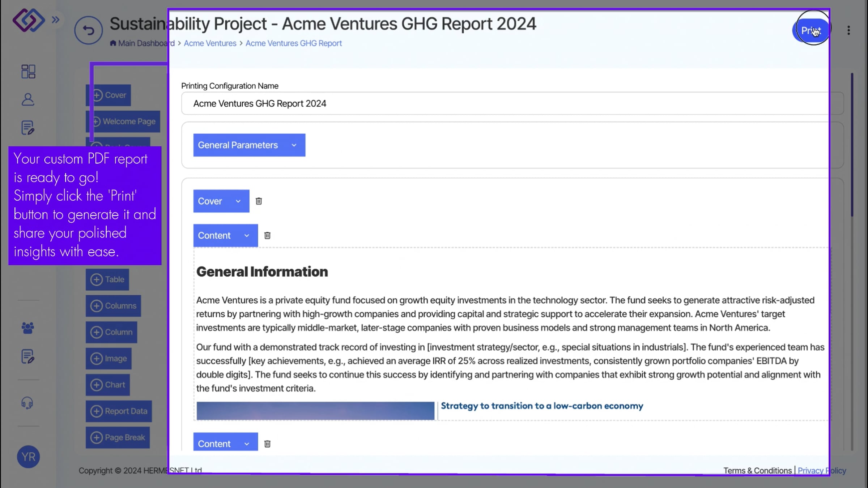Open the Acme Ventures breadcrumb link
The image size is (868, 488).
210,43
